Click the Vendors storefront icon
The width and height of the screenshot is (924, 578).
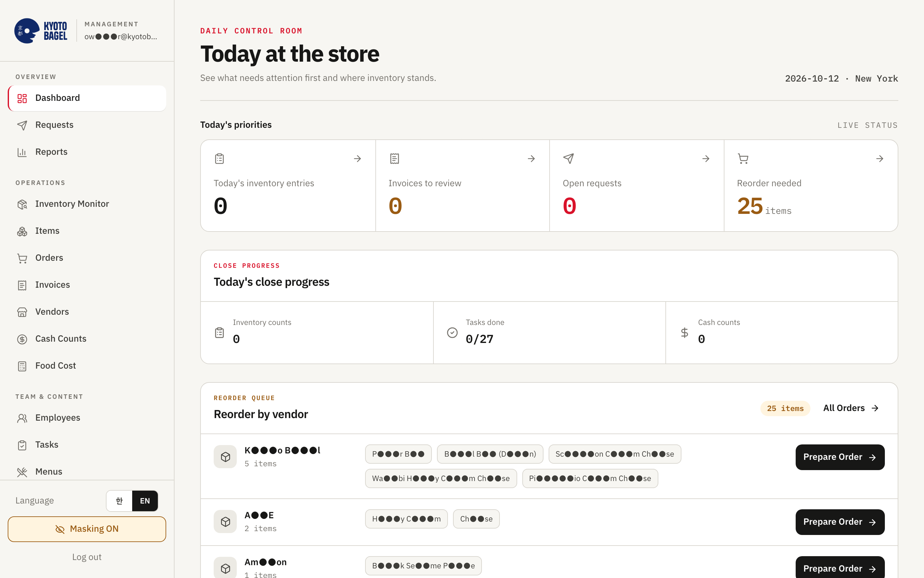tap(22, 312)
